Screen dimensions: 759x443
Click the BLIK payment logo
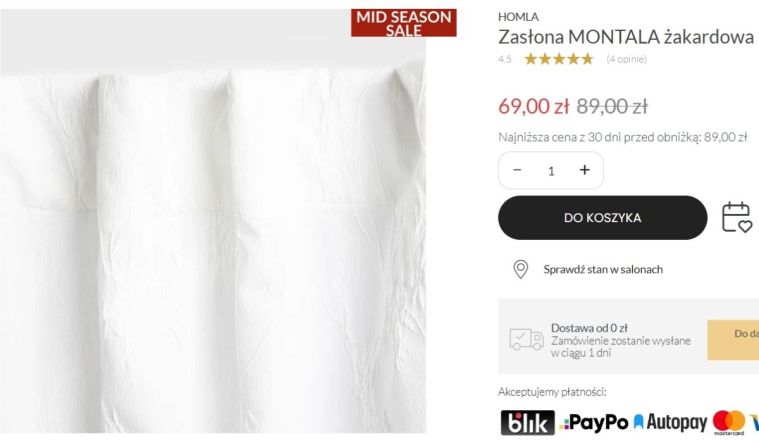pyautogui.click(x=527, y=423)
